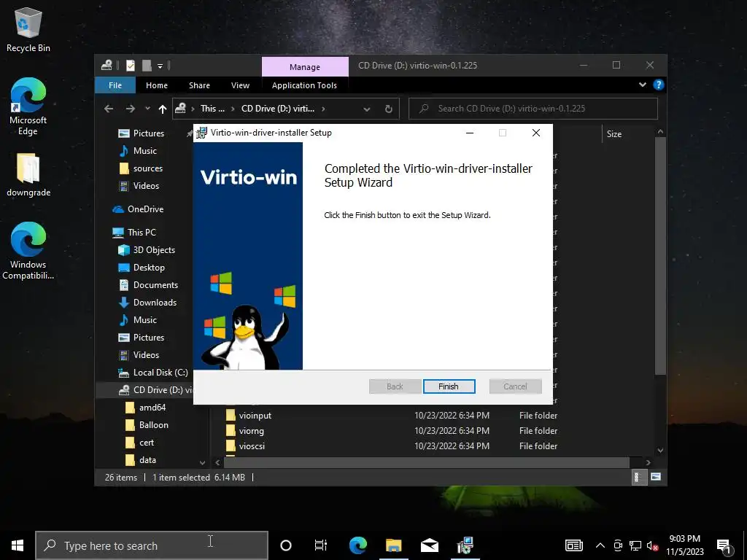Open Mail app on taskbar
747x560 pixels.
pos(429,545)
